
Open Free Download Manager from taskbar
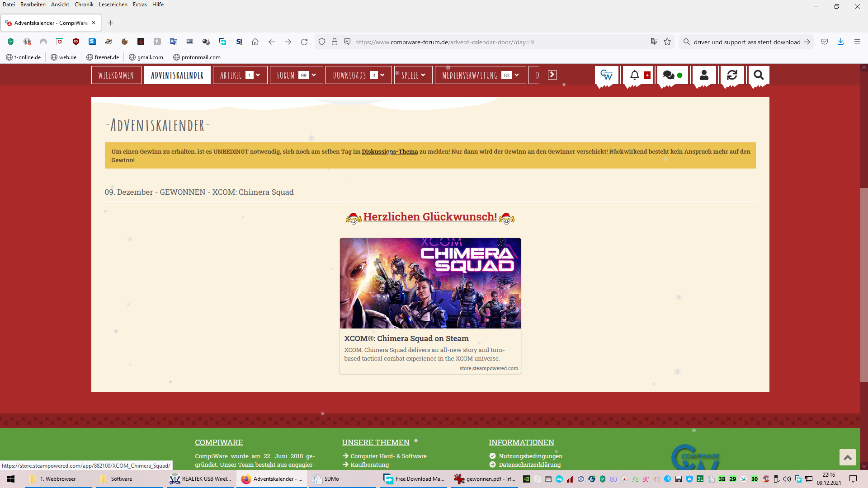pyautogui.click(x=413, y=479)
